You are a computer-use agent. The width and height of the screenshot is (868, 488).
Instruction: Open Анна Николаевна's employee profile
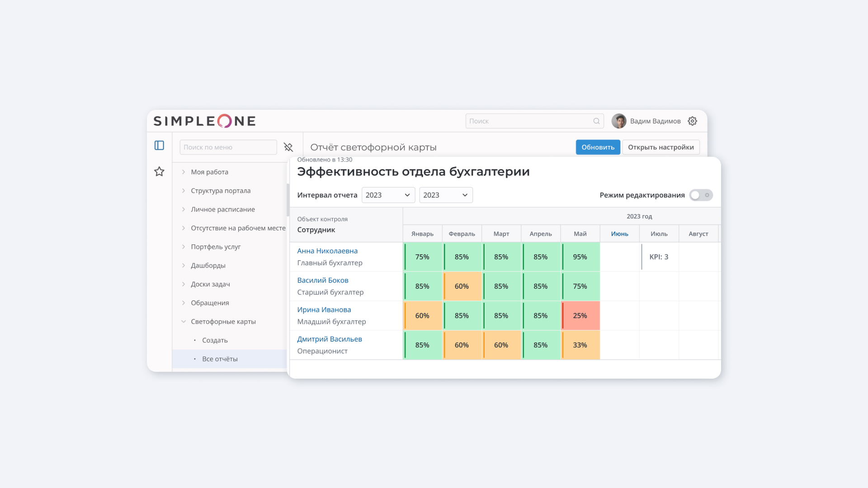(327, 251)
